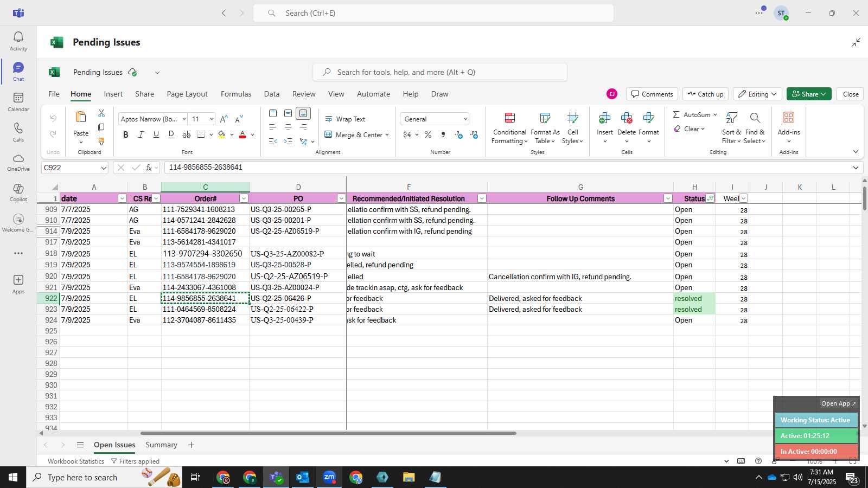Click the Insert Function fx icon
The image size is (868, 488).
point(149,168)
